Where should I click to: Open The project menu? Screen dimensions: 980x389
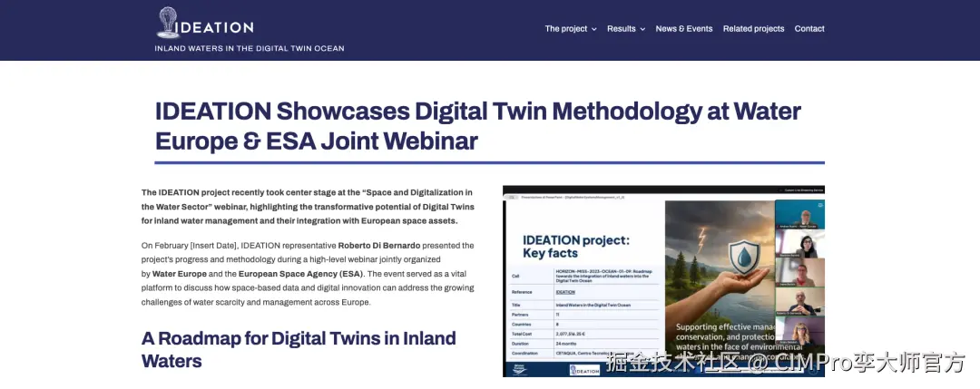[x=565, y=29]
